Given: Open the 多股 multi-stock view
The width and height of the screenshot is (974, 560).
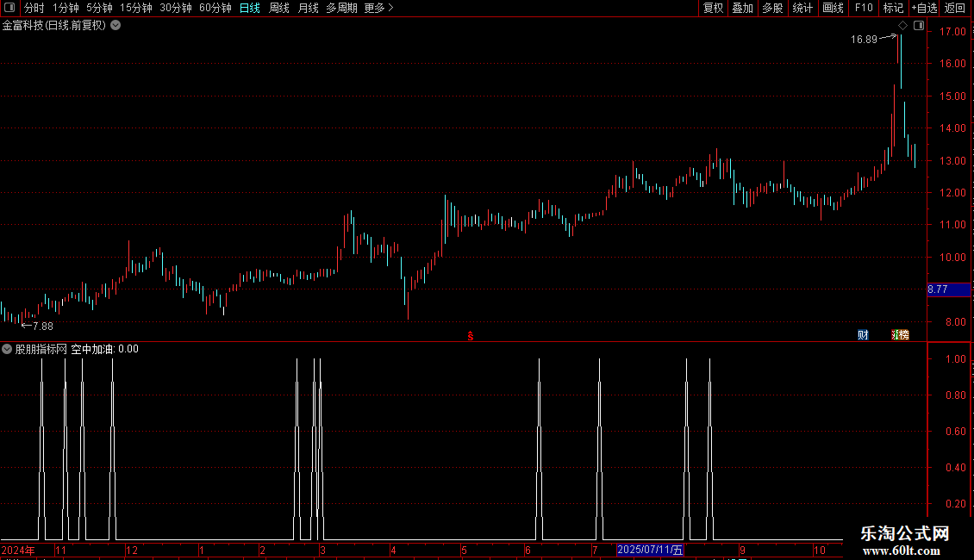Looking at the screenshot, I should pyautogui.click(x=772, y=8).
